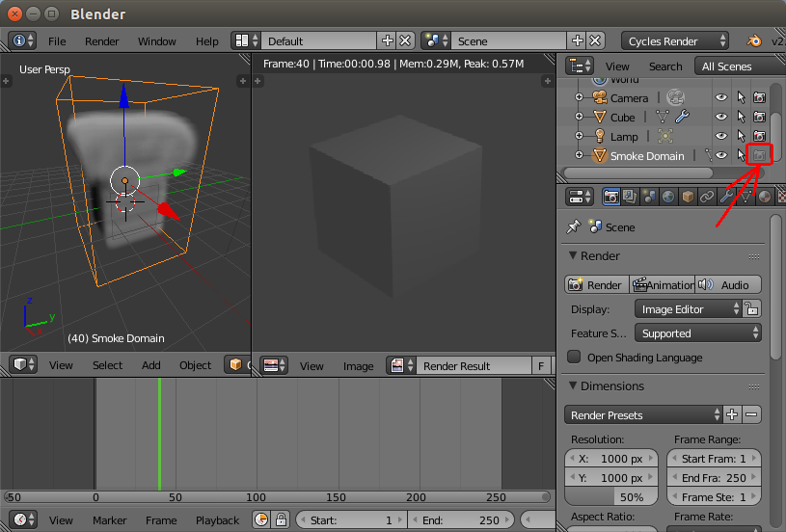This screenshot has height=532, width=786.
Task: Switch to the Object properties tab
Action: pos(688,197)
